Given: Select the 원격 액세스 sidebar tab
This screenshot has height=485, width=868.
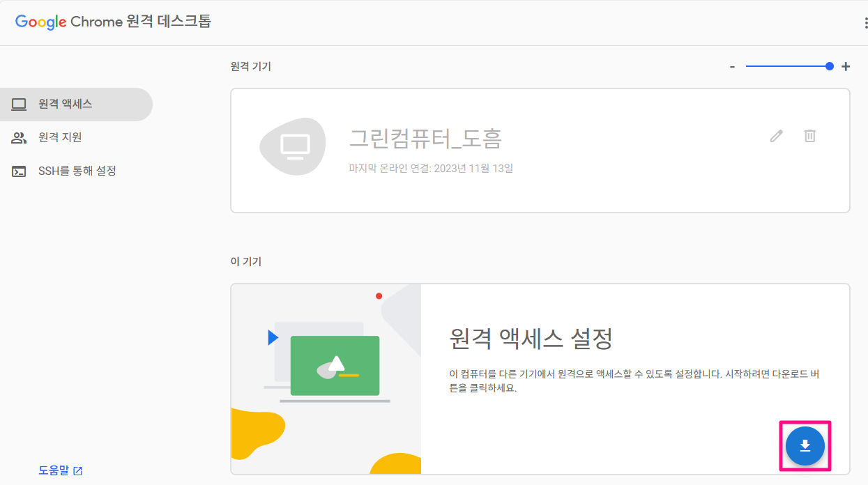Looking at the screenshot, I should pyautogui.click(x=75, y=105).
